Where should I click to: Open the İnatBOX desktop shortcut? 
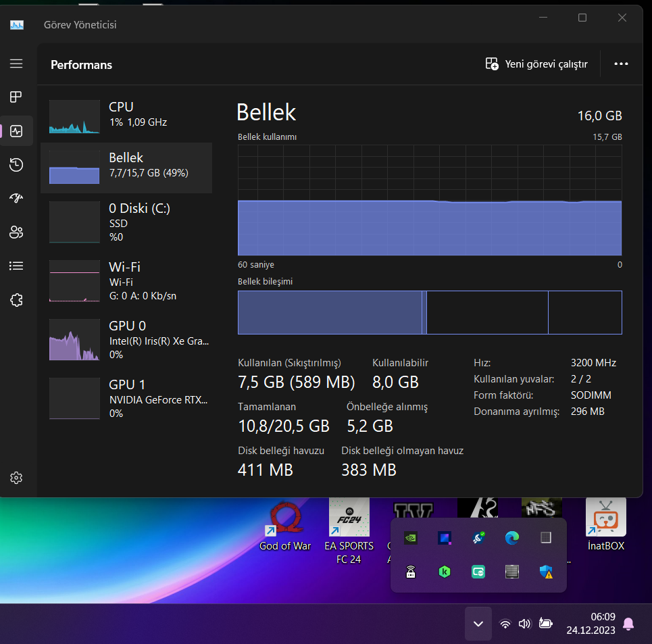(606, 525)
